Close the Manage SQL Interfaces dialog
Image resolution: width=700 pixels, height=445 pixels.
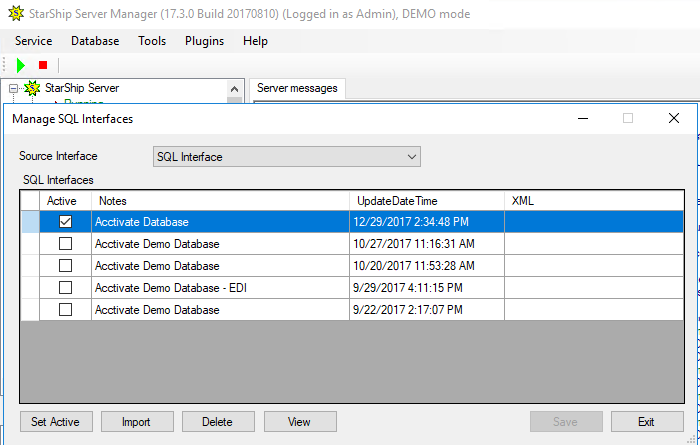[x=674, y=118]
